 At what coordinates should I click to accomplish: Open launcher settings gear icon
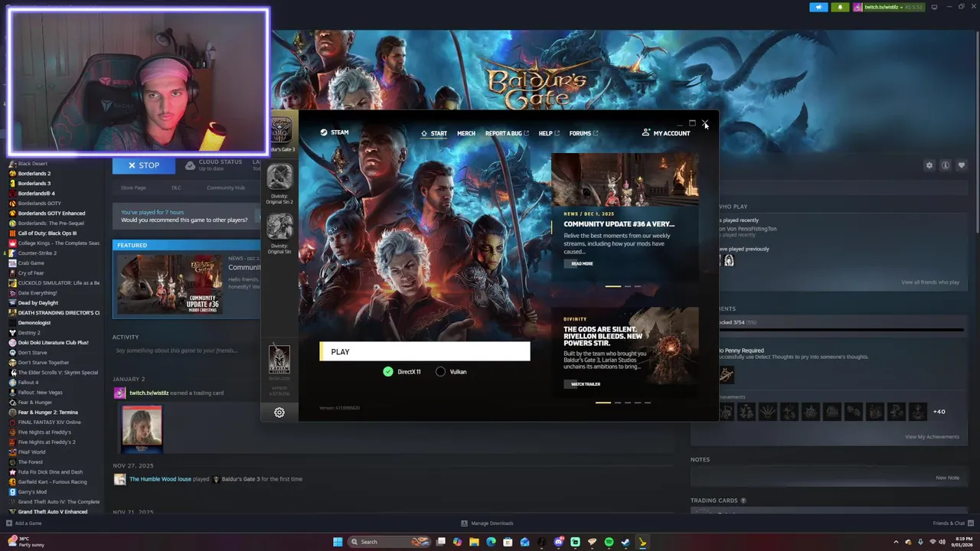click(279, 412)
